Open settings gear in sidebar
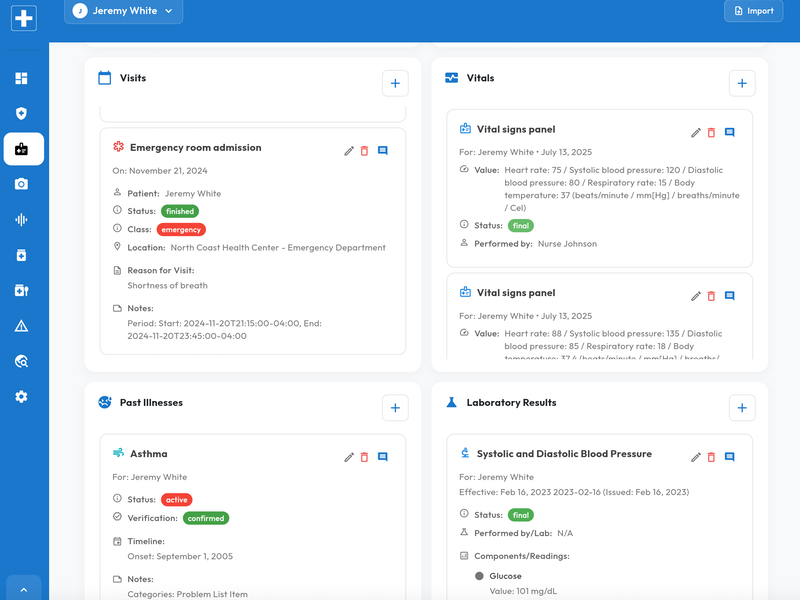Viewport: 800px width, 600px height. click(22, 397)
